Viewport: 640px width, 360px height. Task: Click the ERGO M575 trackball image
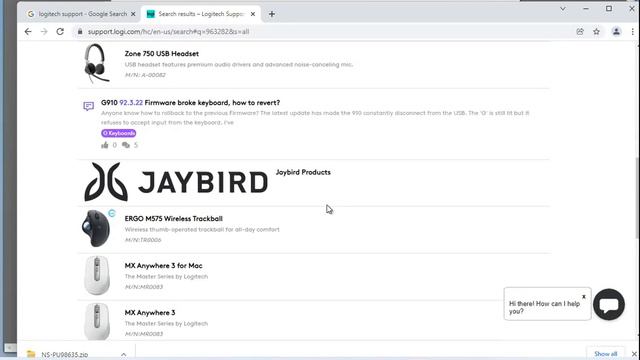(x=96, y=229)
